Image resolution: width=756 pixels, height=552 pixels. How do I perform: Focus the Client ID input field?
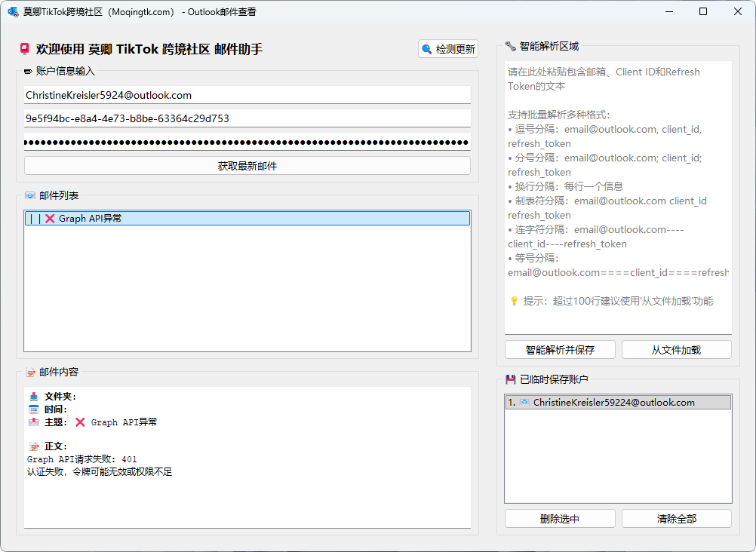[x=247, y=118]
